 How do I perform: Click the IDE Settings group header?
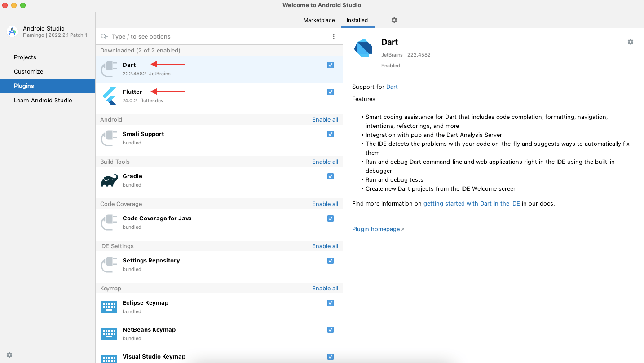[x=117, y=246]
